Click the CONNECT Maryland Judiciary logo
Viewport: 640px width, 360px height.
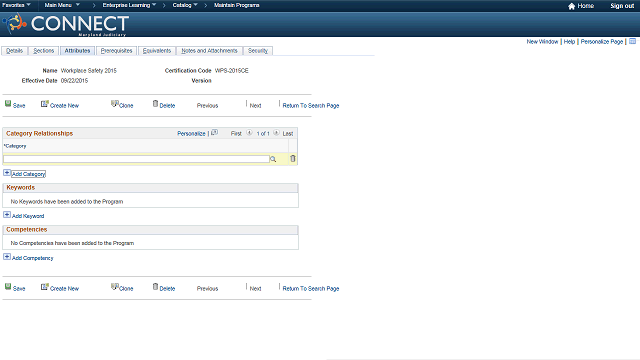pos(66,24)
